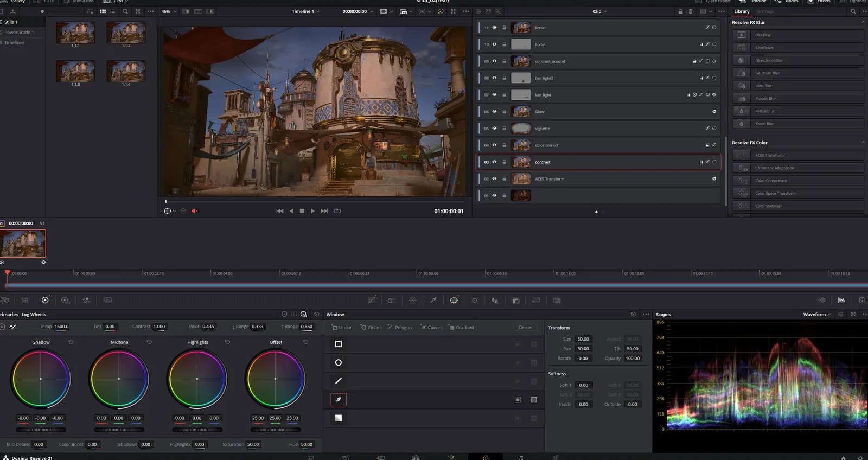Click the Polygon line window shape
The width and height of the screenshot is (868, 460).
339,381
